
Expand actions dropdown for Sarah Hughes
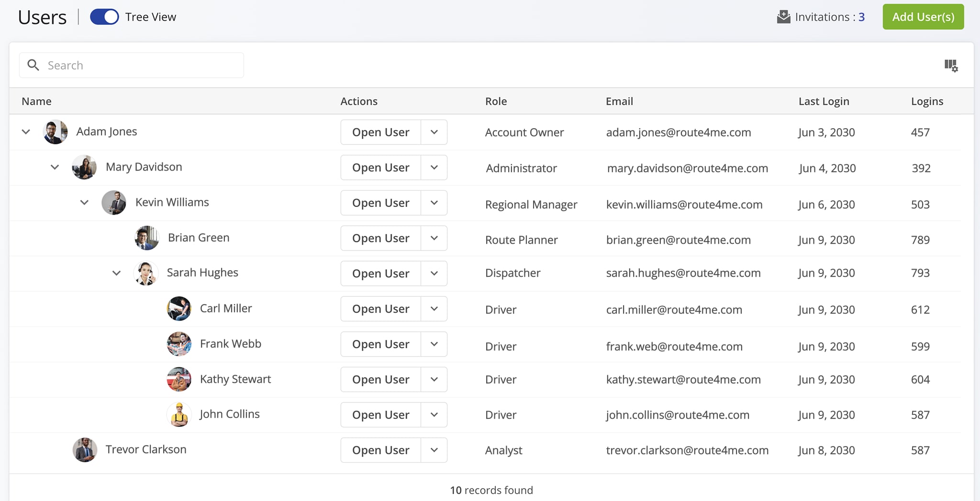(434, 273)
